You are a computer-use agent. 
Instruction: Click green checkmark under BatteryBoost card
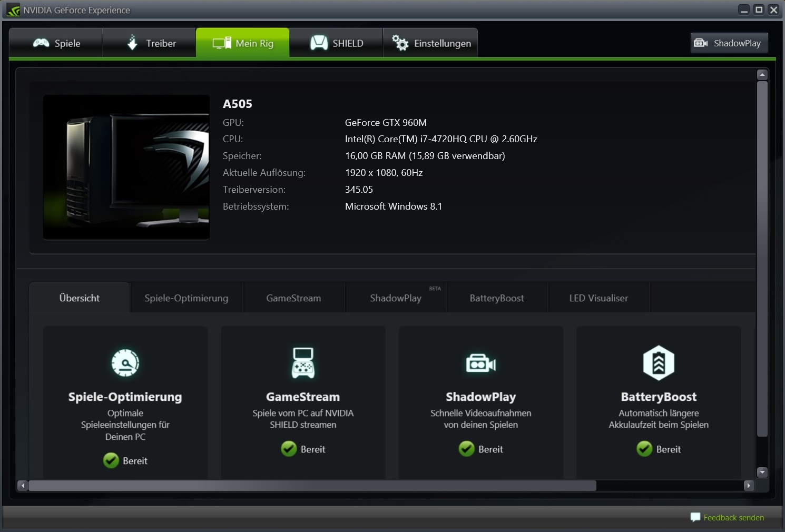click(644, 449)
